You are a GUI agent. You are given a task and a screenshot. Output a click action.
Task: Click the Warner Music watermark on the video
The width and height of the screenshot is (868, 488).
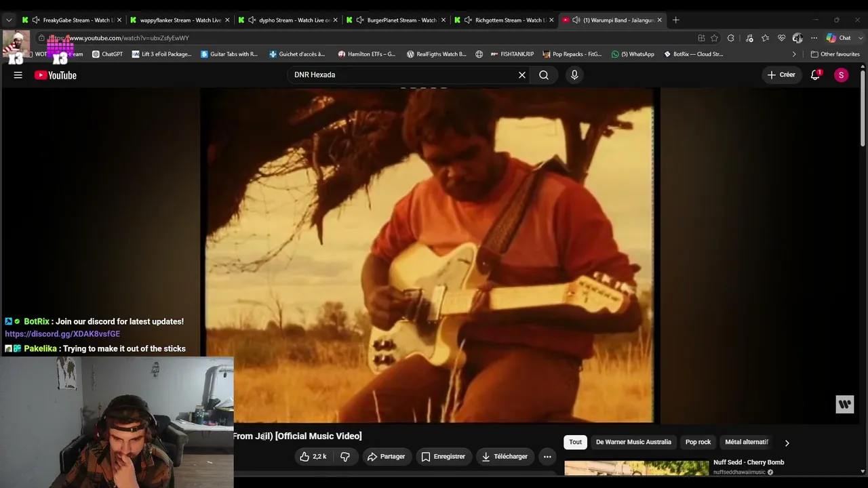pyautogui.click(x=844, y=405)
